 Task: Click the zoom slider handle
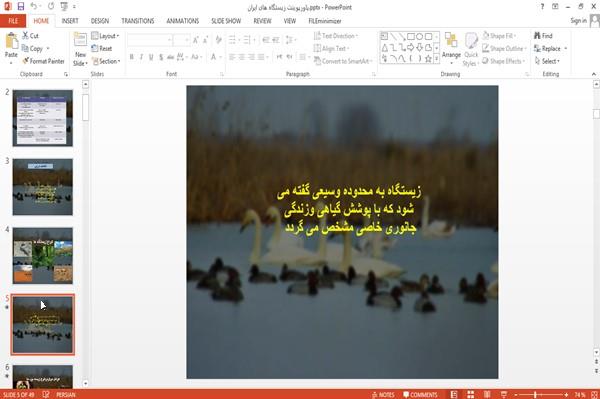(535, 395)
